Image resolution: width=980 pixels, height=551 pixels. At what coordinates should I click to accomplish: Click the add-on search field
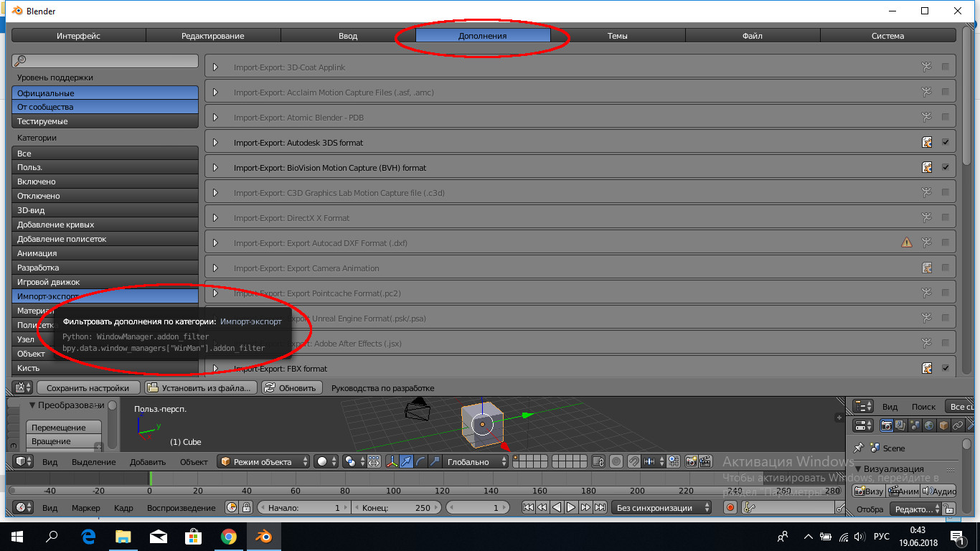(x=105, y=61)
